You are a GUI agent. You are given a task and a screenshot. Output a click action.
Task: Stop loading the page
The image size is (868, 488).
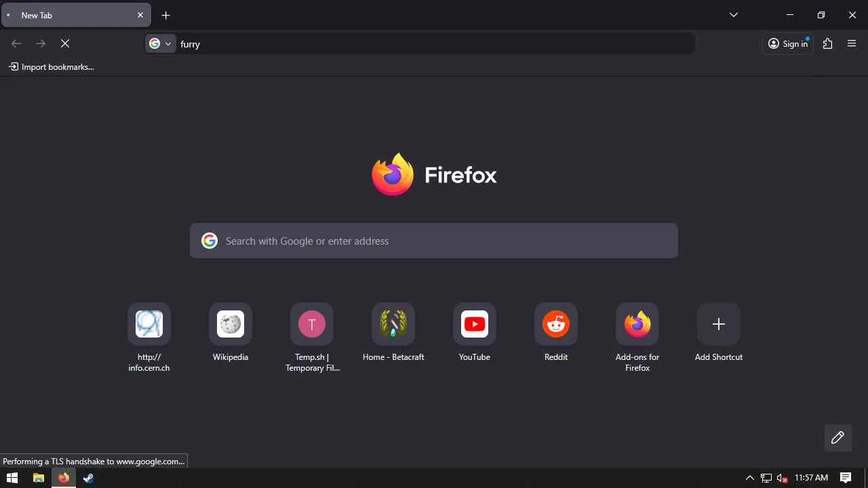point(65,43)
